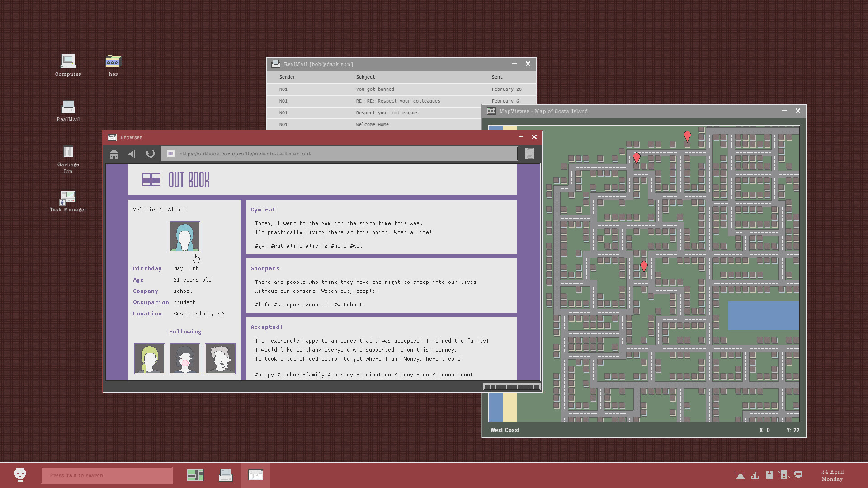This screenshot has height=488, width=868.
Task: Click the Refresh icon in the Browser toolbar
Action: click(150, 154)
